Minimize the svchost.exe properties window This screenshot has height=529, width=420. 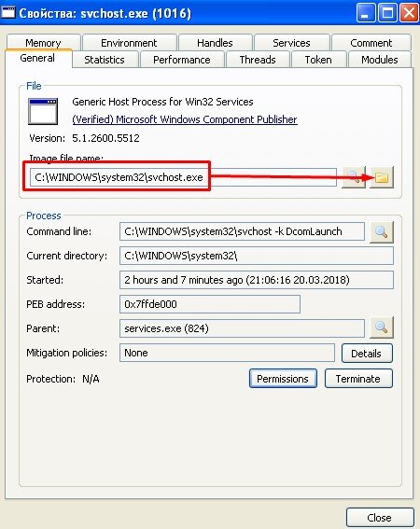[365, 13]
